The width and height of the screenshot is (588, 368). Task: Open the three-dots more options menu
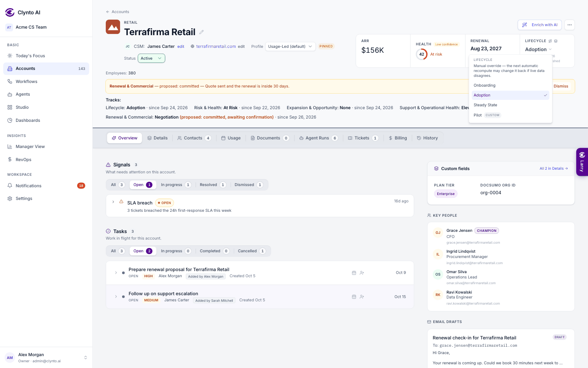[569, 25]
